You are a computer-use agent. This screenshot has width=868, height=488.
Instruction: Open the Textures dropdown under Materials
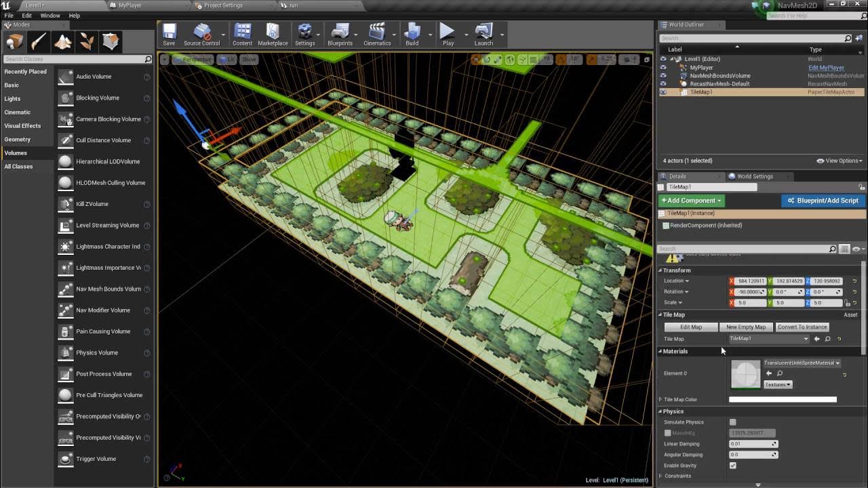tap(778, 385)
